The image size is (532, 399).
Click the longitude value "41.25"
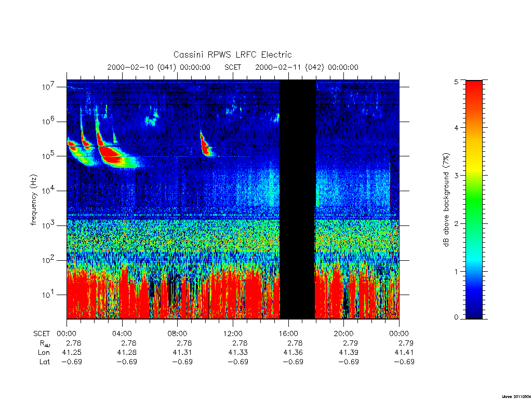(x=72, y=353)
